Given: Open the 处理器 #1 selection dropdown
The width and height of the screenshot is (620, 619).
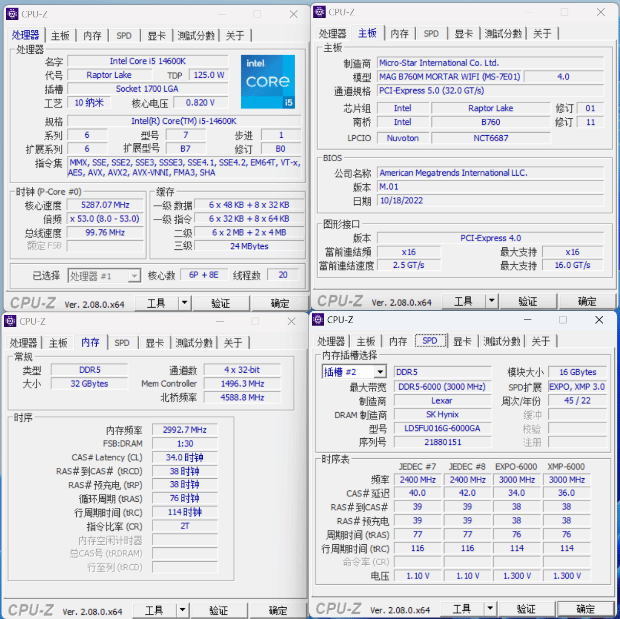Looking at the screenshot, I should pos(104,275).
